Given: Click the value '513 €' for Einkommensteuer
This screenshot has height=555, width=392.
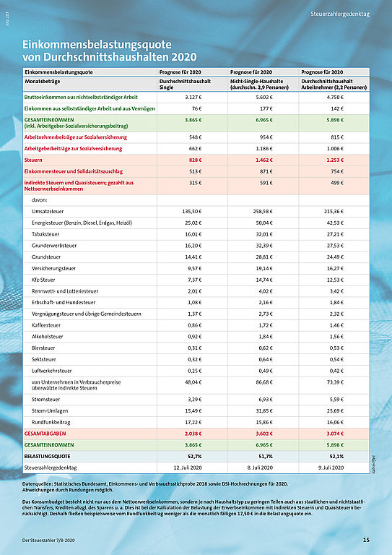Looking at the screenshot, I should [x=196, y=171].
